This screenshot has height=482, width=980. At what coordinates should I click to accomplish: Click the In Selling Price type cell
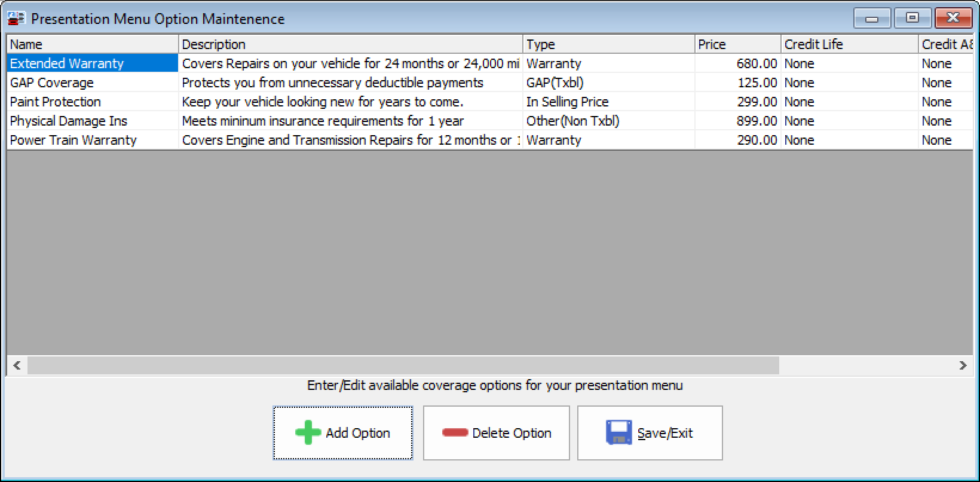[567, 102]
